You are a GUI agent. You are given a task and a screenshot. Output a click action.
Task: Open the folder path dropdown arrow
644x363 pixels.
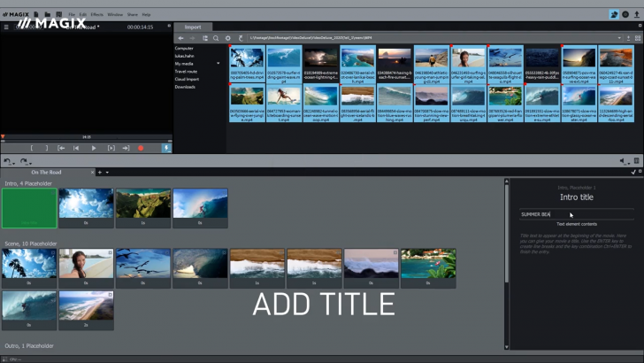[619, 38]
